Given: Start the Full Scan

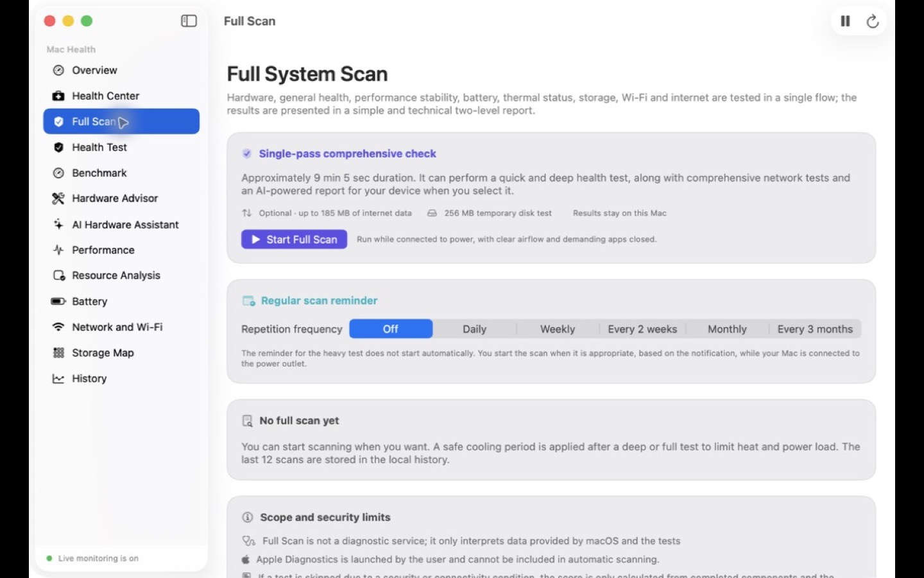Looking at the screenshot, I should (294, 240).
